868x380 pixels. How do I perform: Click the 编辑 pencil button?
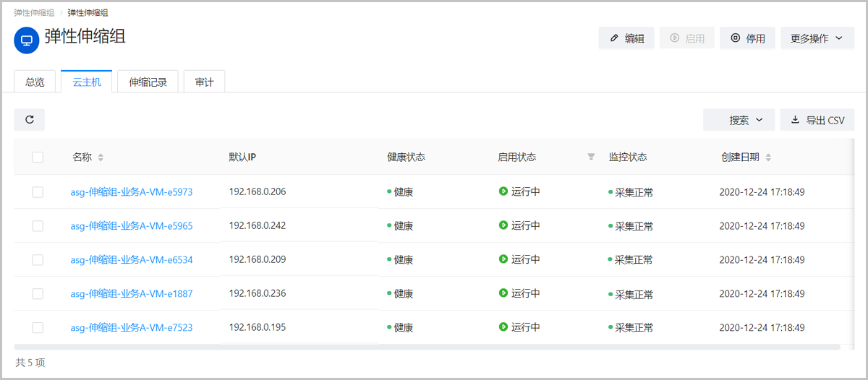click(626, 38)
